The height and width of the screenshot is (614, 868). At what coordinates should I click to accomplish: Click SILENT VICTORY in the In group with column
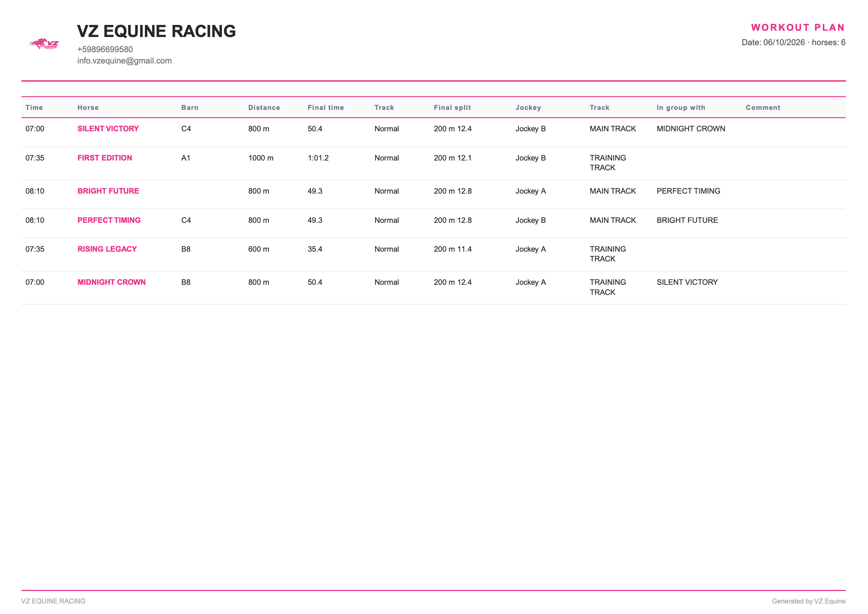click(687, 282)
